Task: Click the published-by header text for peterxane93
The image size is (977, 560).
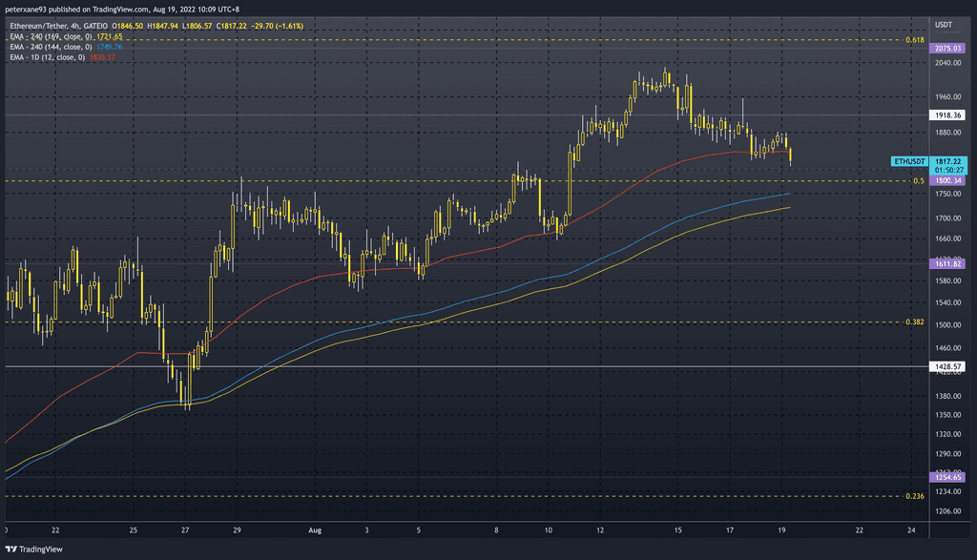Action: point(122,10)
